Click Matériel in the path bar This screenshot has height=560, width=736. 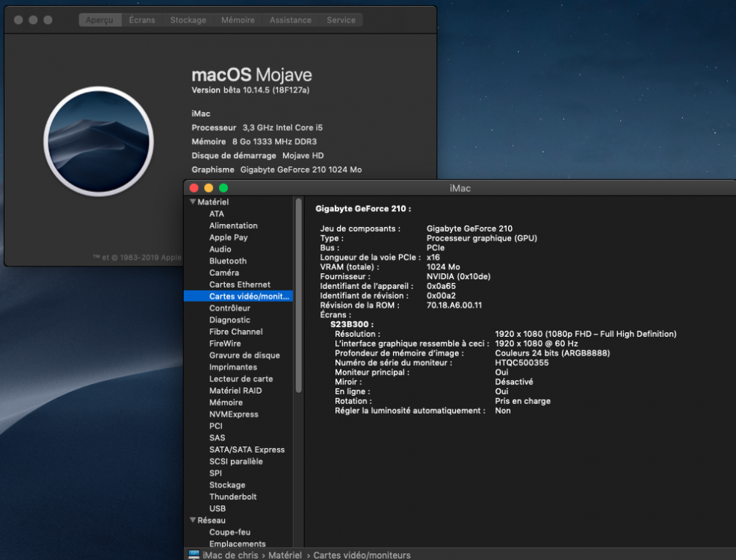pyautogui.click(x=285, y=555)
